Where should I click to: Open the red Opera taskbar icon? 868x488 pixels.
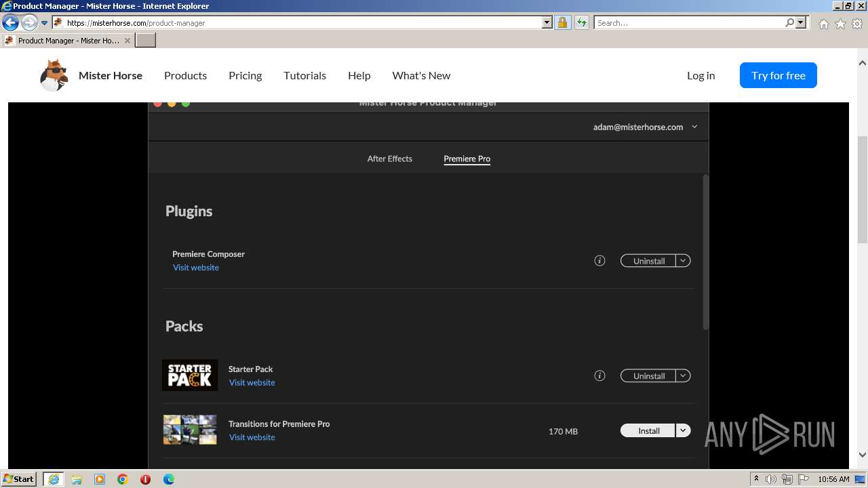pyautogui.click(x=145, y=479)
